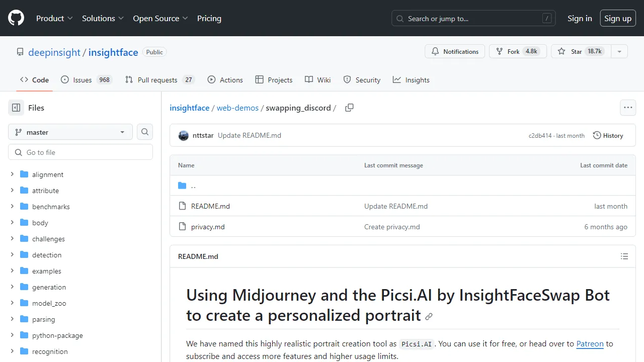This screenshot has width=644, height=362.
Task: Open the GitHub logo homepage
Action: click(x=16, y=18)
